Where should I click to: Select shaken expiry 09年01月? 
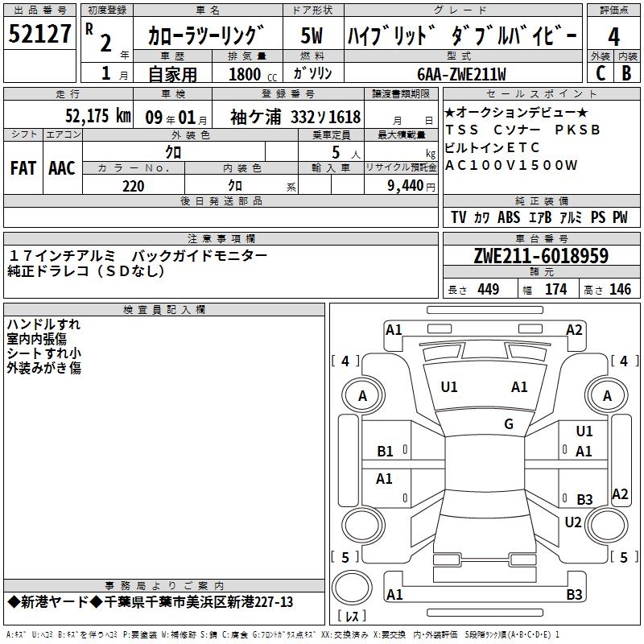coord(176,118)
